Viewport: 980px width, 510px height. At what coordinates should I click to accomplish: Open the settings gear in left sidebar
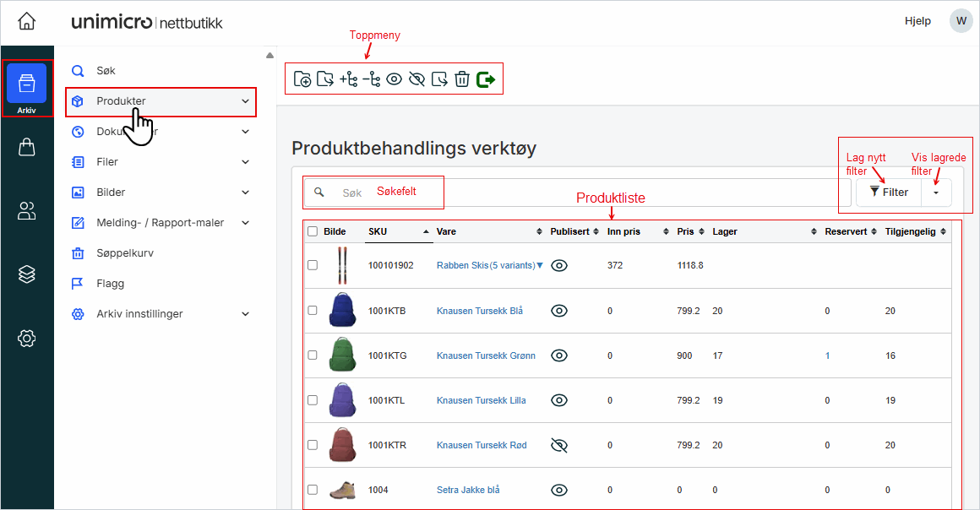click(x=26, y=339)
